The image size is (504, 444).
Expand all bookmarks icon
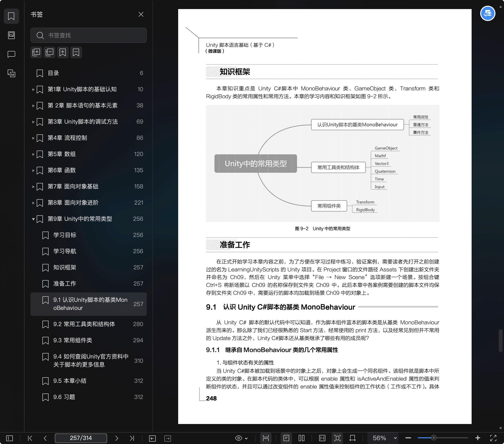(x=36, y=52)
